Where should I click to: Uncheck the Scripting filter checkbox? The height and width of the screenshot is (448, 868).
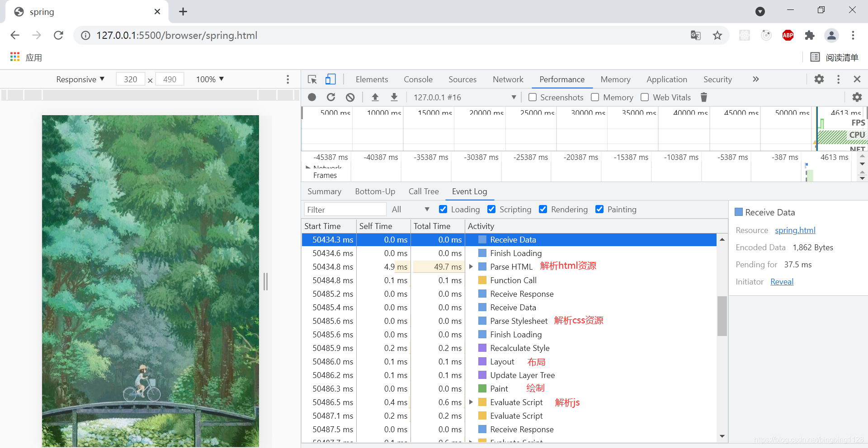491,209
